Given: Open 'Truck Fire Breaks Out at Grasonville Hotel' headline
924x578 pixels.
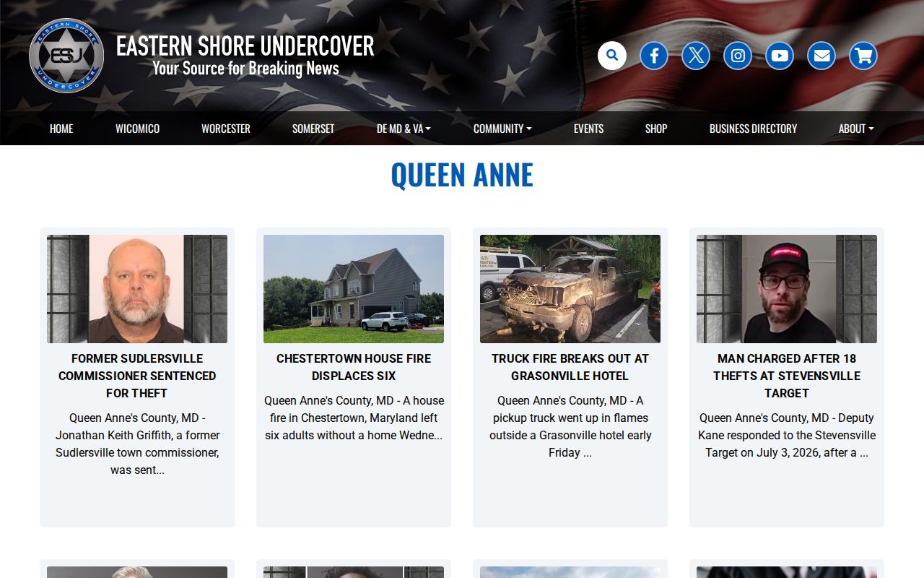Looking at the screenshot, I should pos(570,367).
